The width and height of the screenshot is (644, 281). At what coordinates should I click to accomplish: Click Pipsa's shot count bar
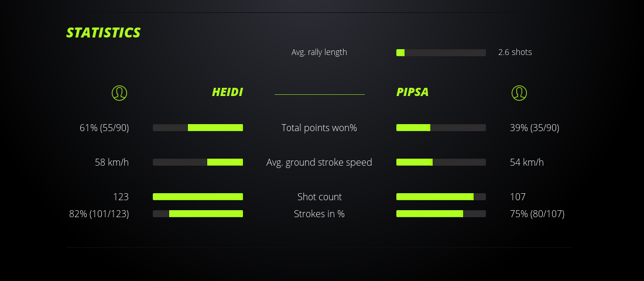coord(441,197)
